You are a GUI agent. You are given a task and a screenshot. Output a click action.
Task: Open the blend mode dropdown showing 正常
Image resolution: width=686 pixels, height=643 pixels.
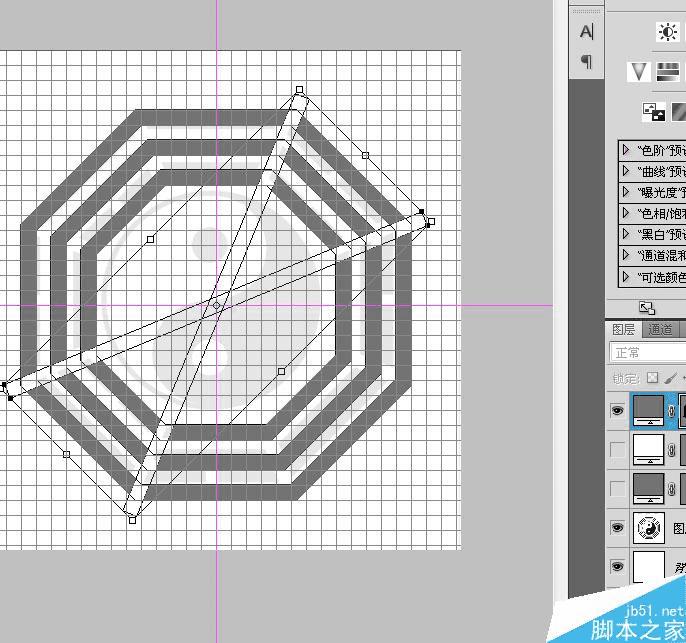[648, 353]
